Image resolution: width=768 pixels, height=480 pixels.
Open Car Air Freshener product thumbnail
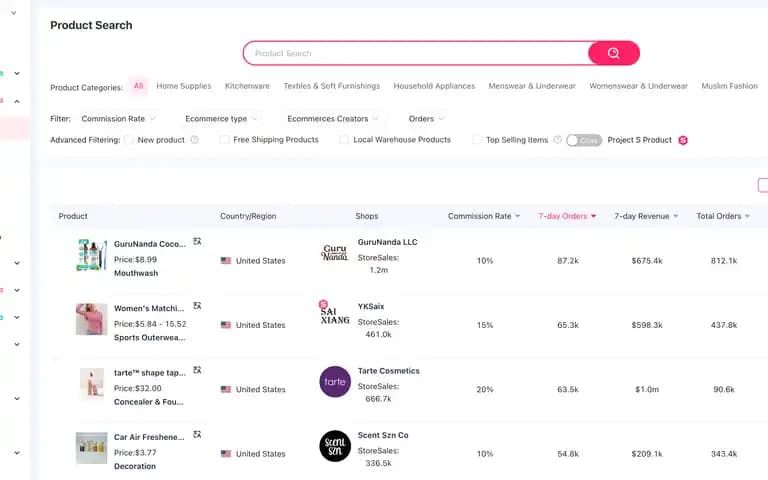point(92,448)
